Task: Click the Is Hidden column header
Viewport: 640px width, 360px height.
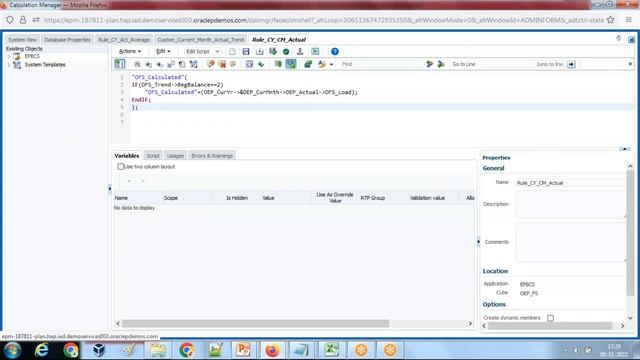Action: (237, 198)
